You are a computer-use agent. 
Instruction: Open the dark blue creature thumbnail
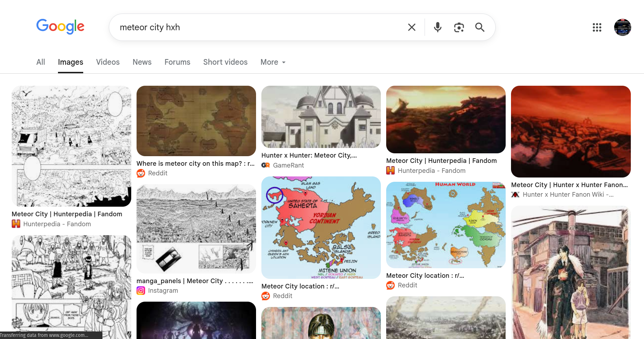(196, 321)
